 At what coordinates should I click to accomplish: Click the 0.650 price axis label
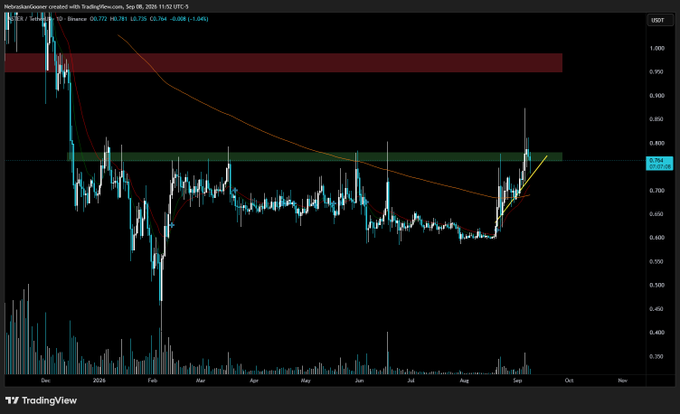pyautogui.click(x=657, y=214)
